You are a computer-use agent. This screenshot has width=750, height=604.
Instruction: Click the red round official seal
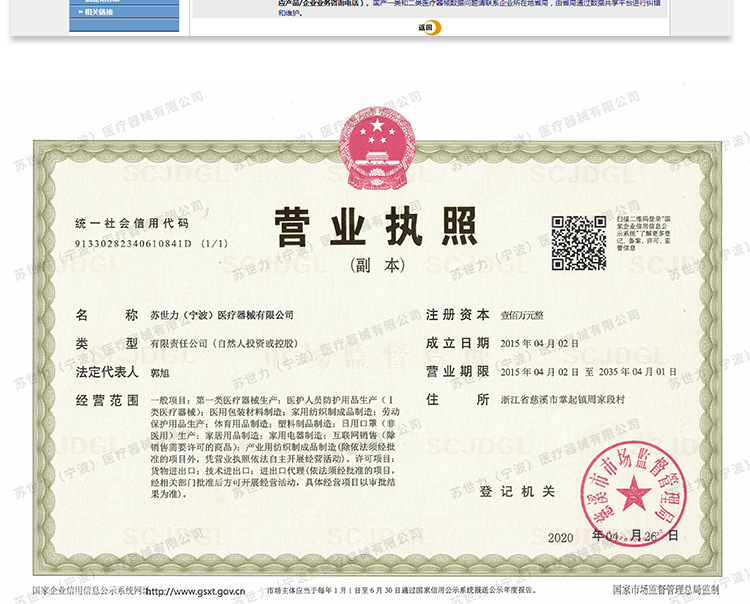tap(632, 494)
